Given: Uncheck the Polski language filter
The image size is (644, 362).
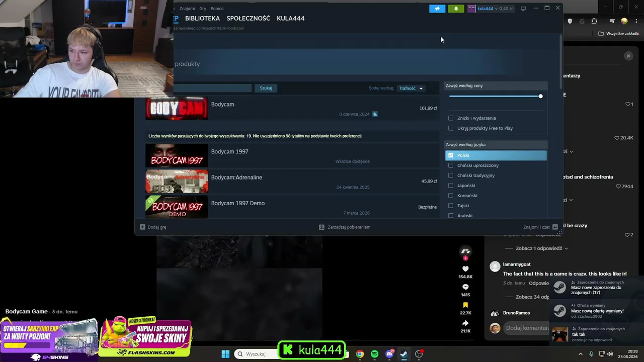Looking at the screenshot, I should point(451,155).
